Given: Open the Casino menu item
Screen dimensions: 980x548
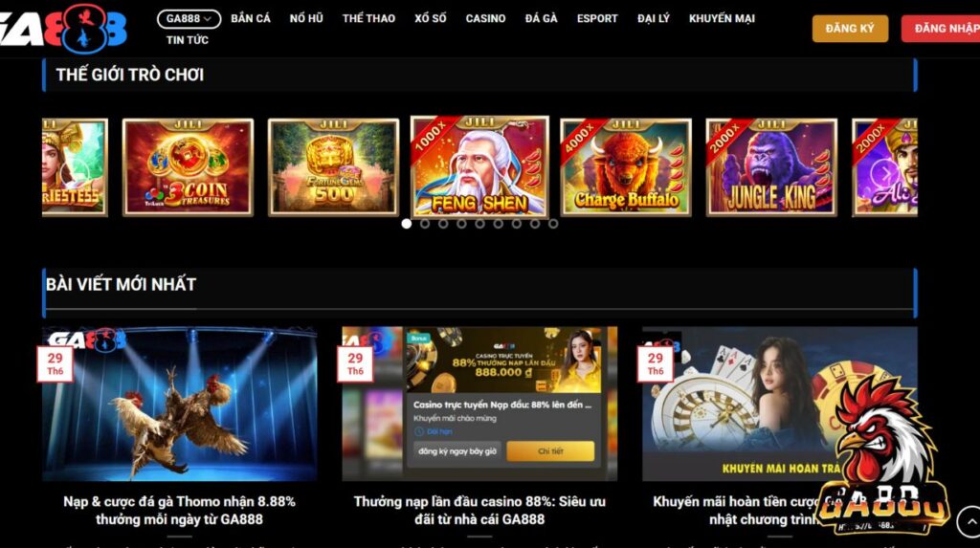Looking at the screenshot, I should [485, 19].
